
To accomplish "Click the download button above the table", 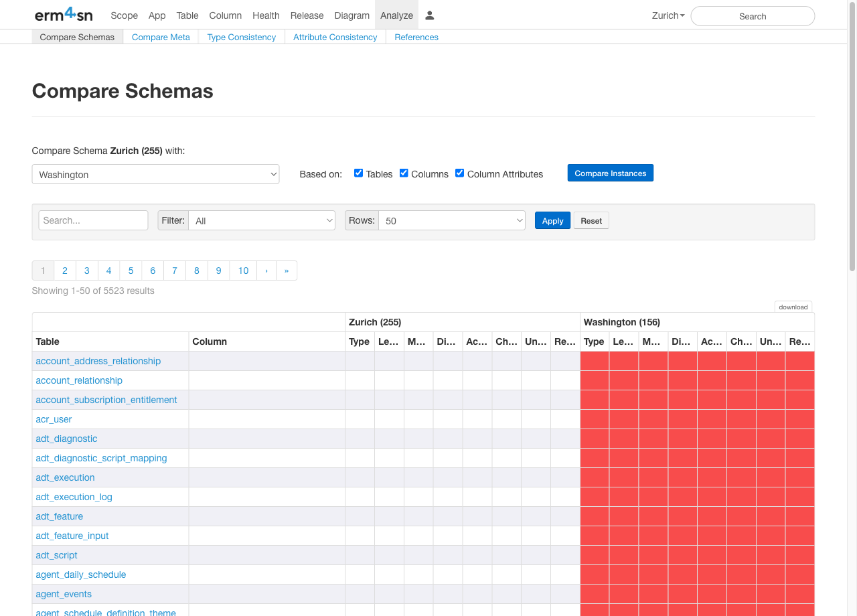I will (793, 307).
